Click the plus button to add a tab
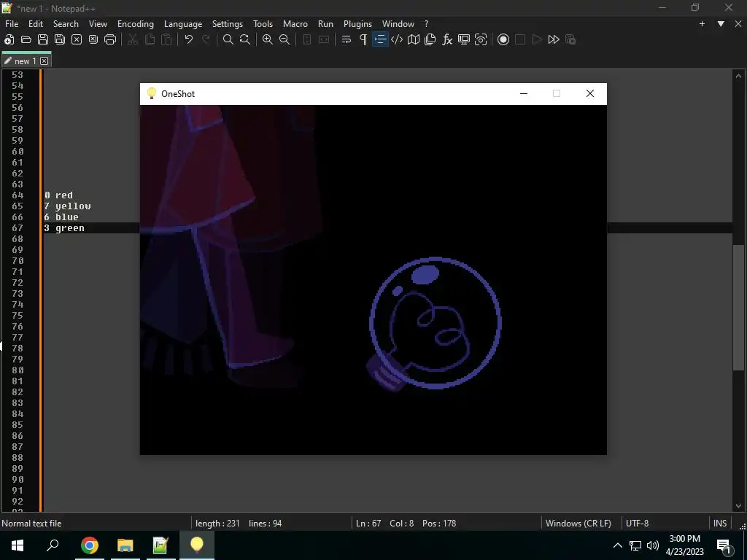This screenshot has width=747, height=560. pyautogui.click(x=702, y=24)
